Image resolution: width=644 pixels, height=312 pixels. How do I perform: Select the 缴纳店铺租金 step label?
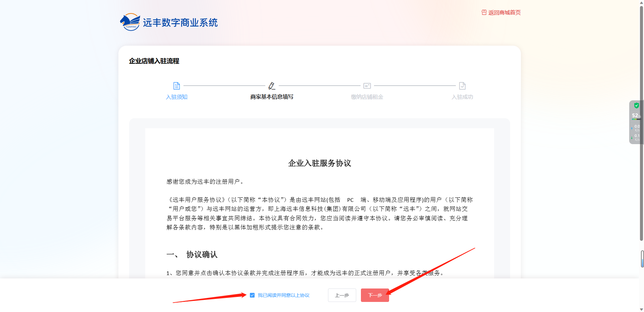367,97
